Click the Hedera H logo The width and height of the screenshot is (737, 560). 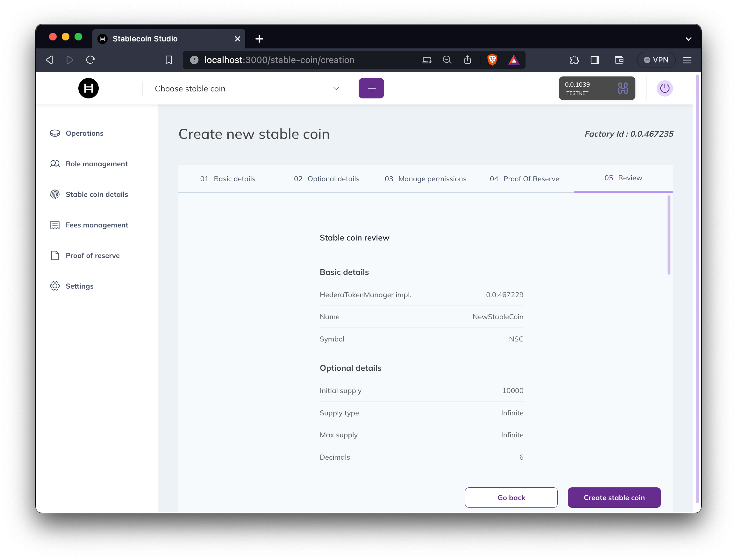click(88, 88)
